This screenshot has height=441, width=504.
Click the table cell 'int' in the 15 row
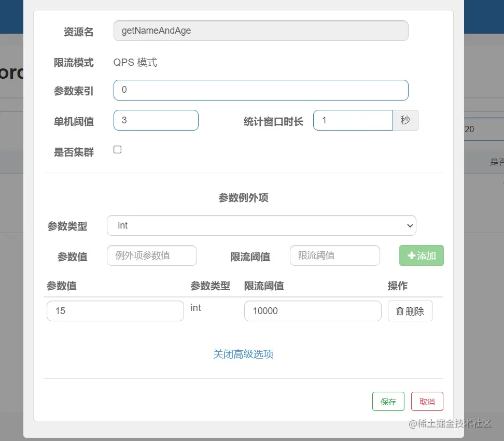(195, 308)
